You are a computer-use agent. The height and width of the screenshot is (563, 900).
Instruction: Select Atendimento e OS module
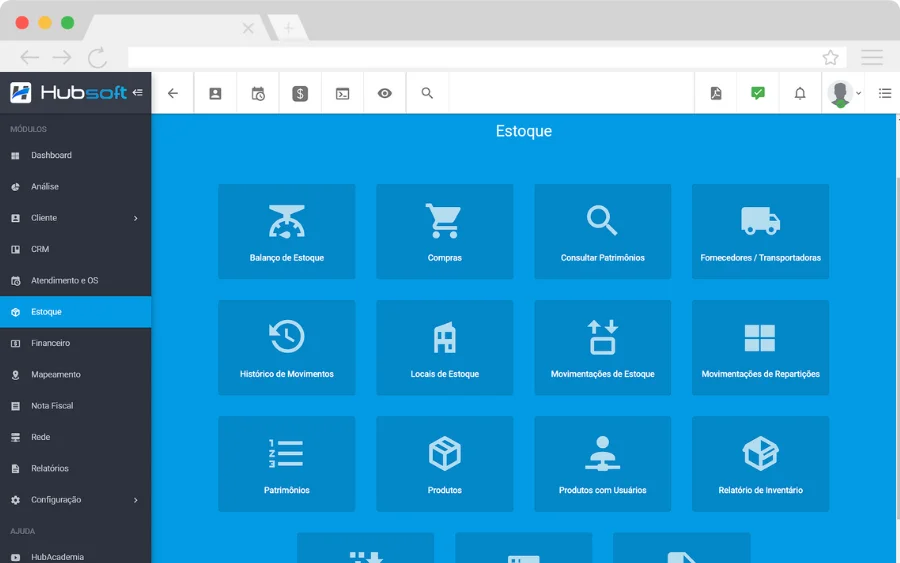click(x=76, y=281)
